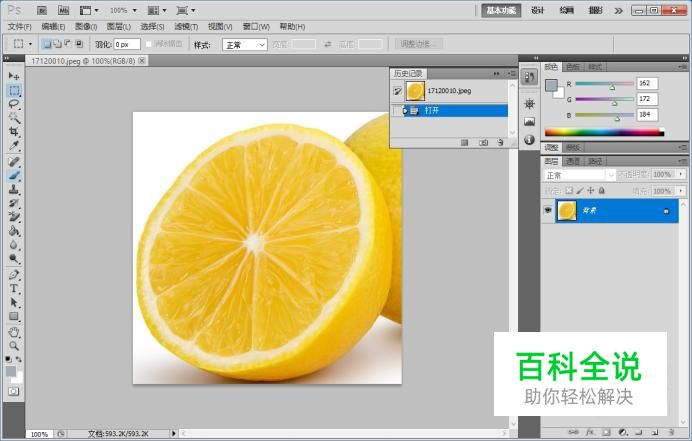The image size is (692, 441).
Task: Open the 窗口(W) menu
Action: tap(256, 27)
